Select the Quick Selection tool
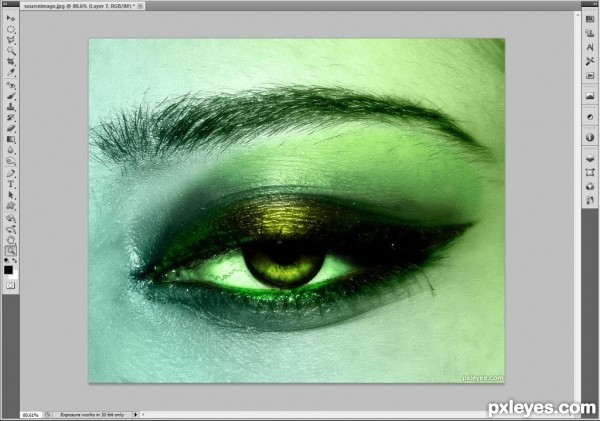Image resolution: width=600 pixels, height=421 pixels. 11,51
